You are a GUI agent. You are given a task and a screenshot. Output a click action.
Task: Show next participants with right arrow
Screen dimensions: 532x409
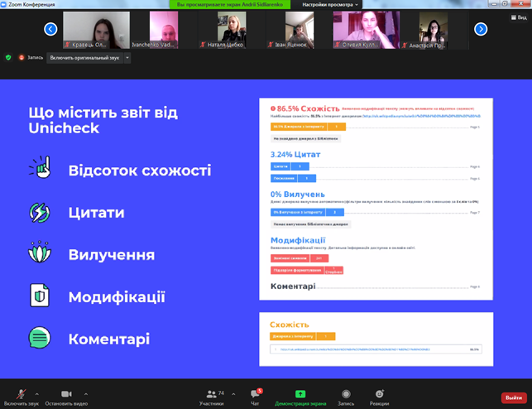click(481, 29)
